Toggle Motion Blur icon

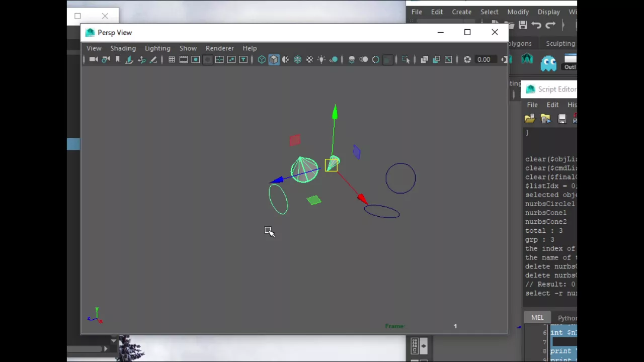click(364, 60)
